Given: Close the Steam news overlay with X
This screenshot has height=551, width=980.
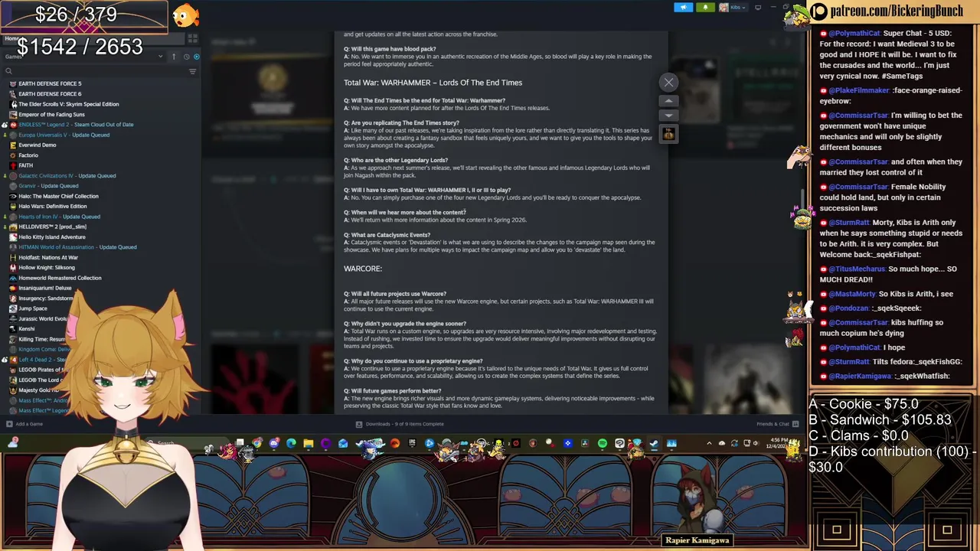Looking at the screenshot, I should coord(668,83).
